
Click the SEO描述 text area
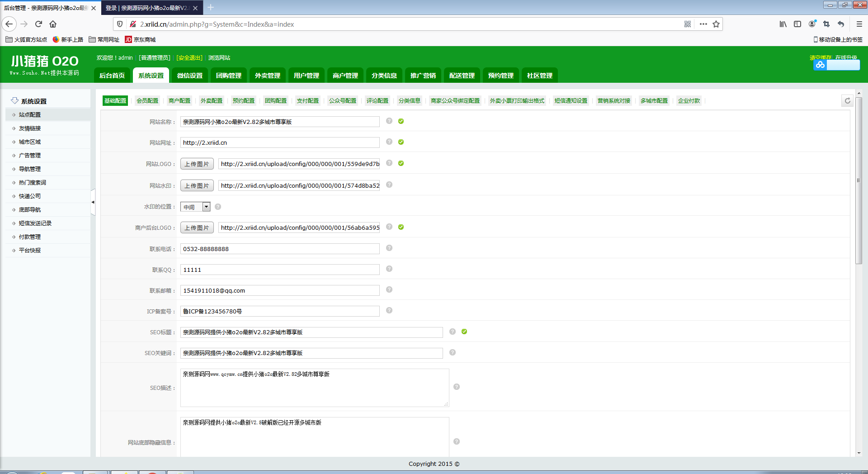coord(314,388)
